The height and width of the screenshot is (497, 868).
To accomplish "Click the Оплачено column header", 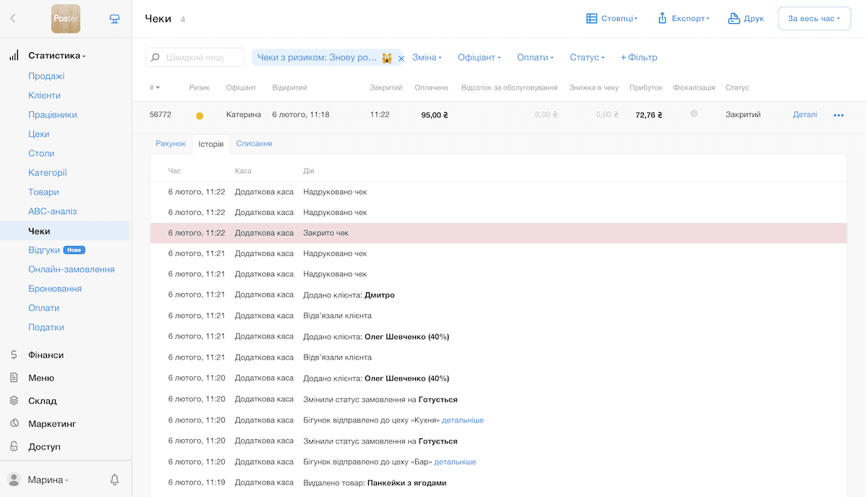I will [x=432, y=88].
